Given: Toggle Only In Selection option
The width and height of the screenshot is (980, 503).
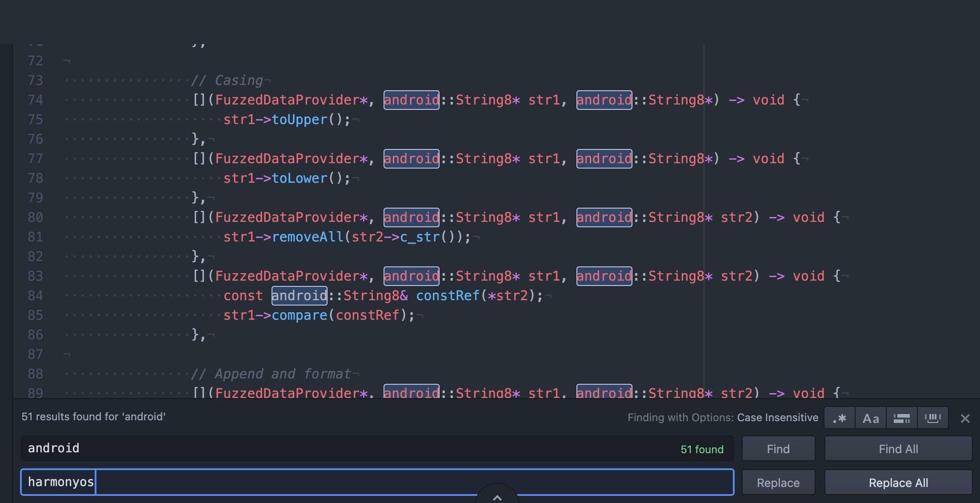Looking at the screenshot, I should coord(901,418).
